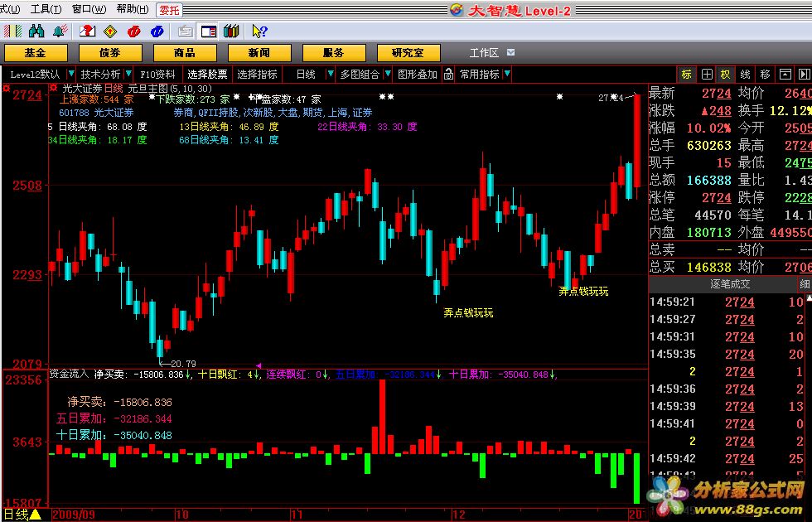Click the 细 detail button beside 逐笔成交
This screenshot has width=812, height=522.
(x=805, y=283)
